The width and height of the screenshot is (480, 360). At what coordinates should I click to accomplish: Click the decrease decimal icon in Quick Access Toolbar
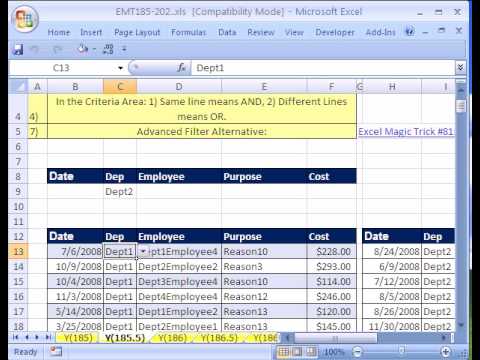click(108, 49)
